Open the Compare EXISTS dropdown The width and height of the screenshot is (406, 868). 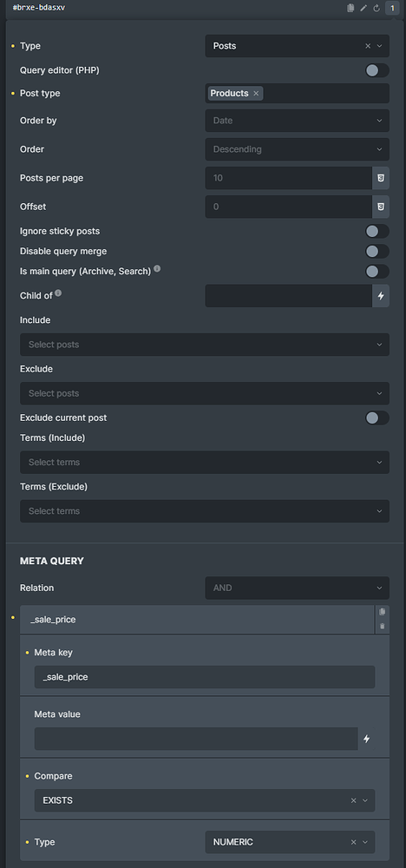point(205,800)
